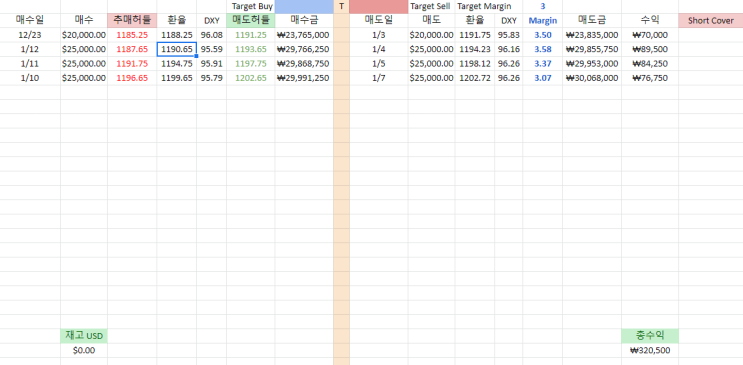Click the red value 1185.25

pos(132,35)
